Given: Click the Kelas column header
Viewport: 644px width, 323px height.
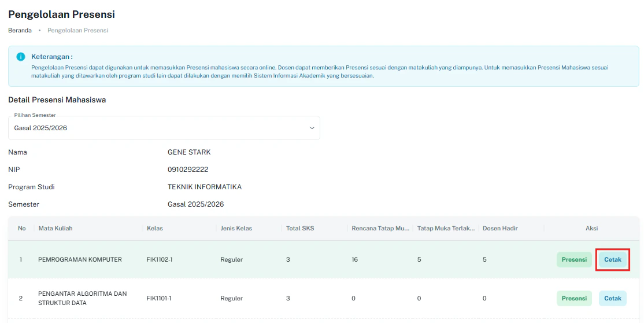Looking at the screenshot, I should click(x=155, y=228).
